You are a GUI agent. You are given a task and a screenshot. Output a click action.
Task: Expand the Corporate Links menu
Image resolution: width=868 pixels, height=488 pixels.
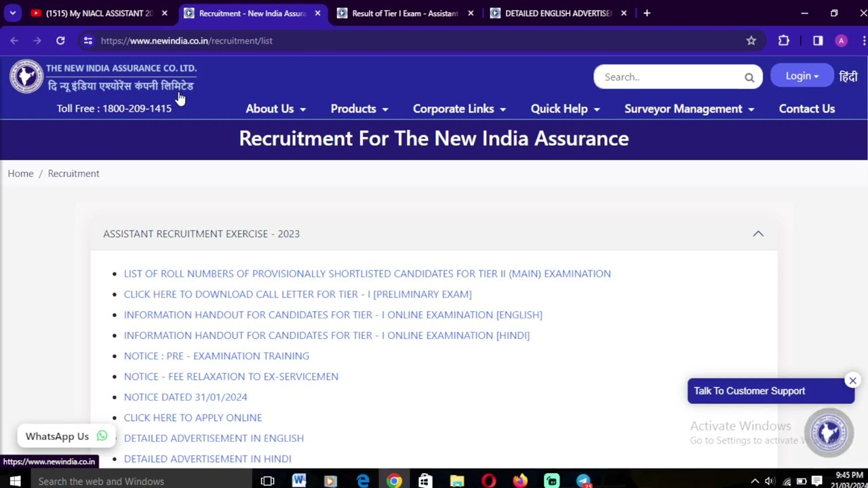(460, 108)
